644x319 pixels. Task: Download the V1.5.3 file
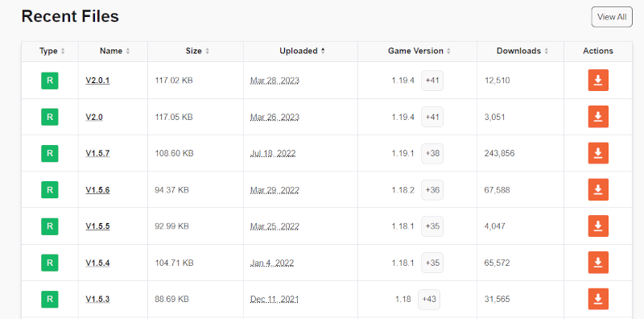(x=598, y=299)
